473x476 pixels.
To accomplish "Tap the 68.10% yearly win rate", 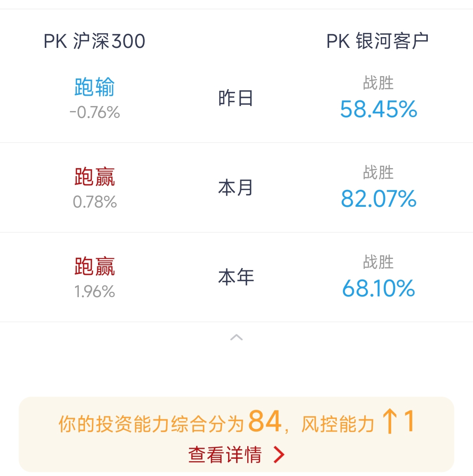I will pyautogui.click(x=378, y=288).
